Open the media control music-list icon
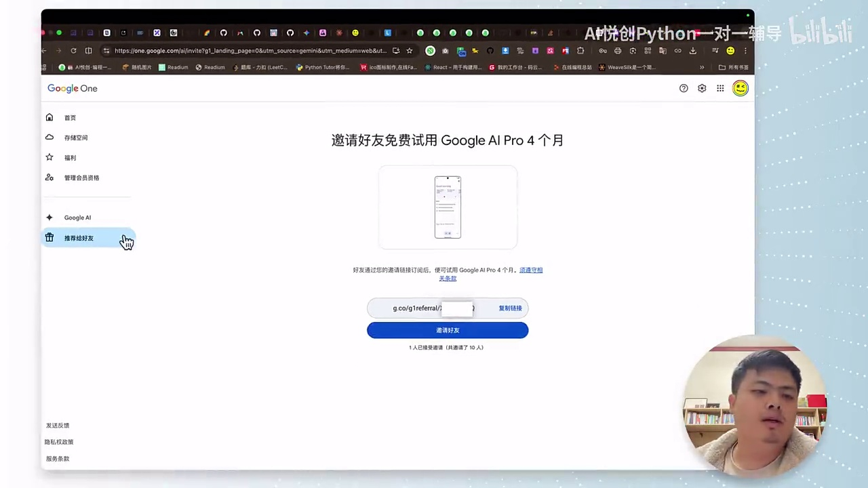This screenshot has height=488, width=868. coord(715,51)
